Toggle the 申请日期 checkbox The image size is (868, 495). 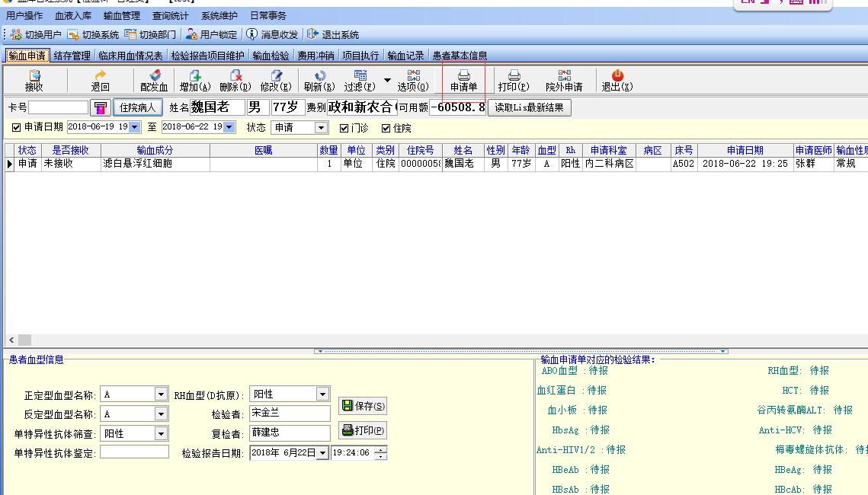(x=18, y=128)
